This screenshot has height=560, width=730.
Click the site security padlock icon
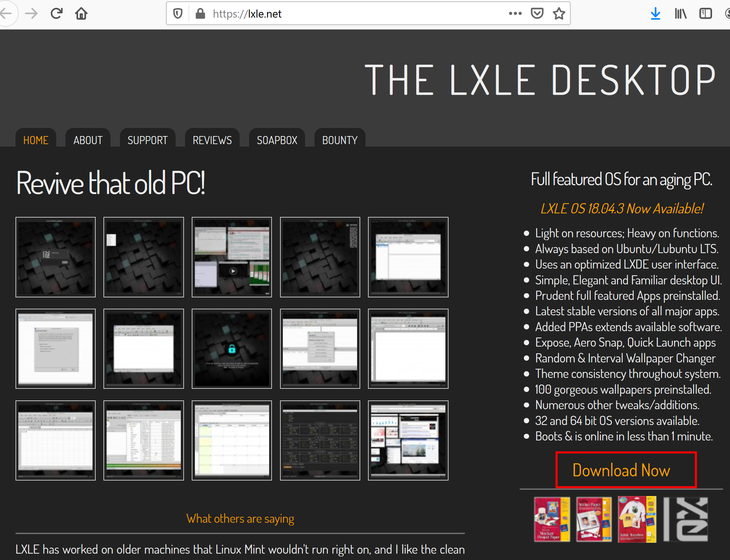coord(200,14)
